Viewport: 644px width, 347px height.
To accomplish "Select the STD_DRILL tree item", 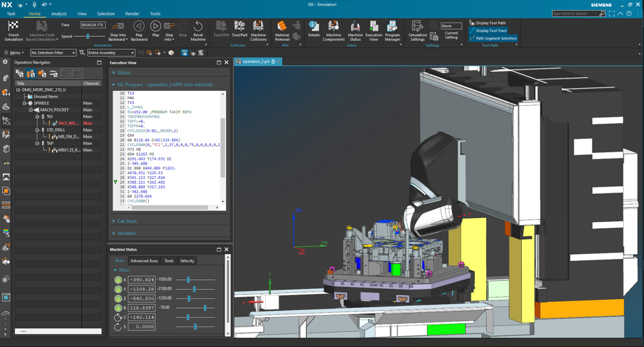I will 55,130.
